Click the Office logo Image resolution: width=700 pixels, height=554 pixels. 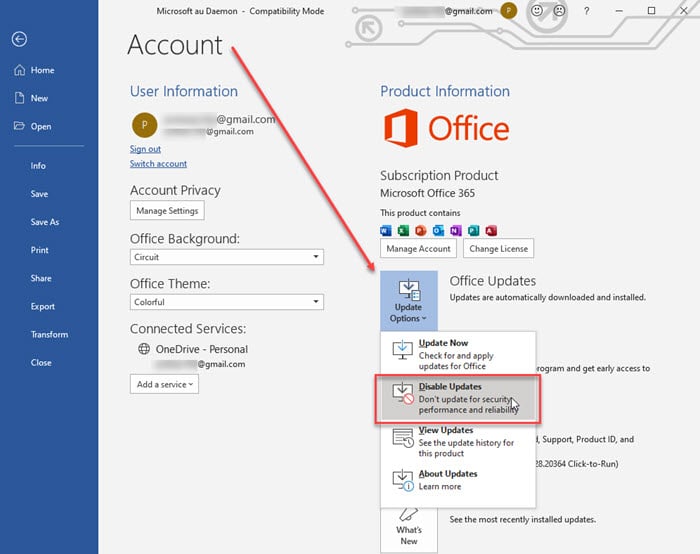(446, 128)
